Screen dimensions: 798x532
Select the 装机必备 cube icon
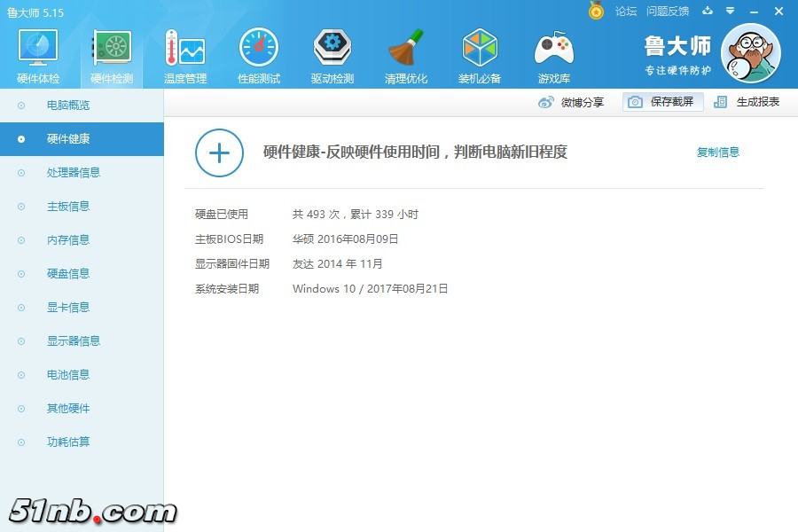(x=480, y=50)
